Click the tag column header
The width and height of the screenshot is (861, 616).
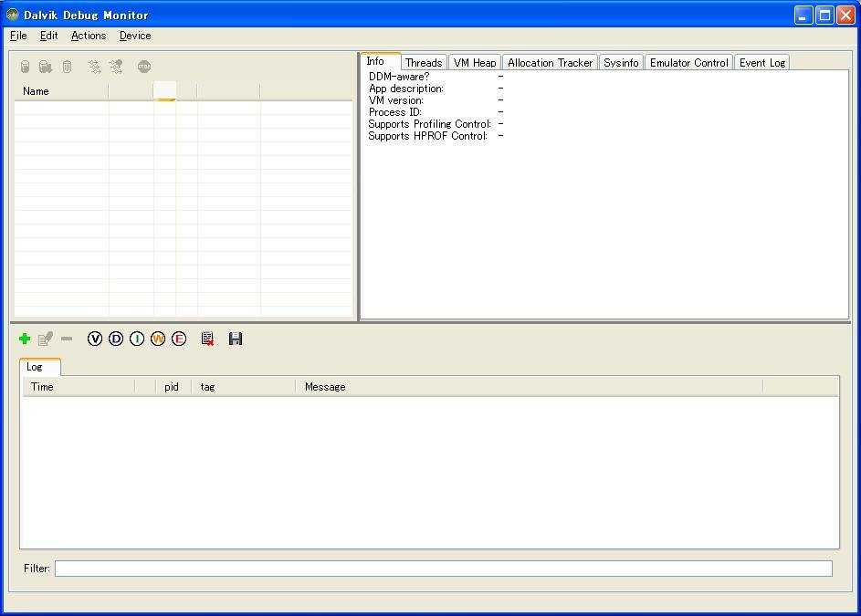(243, 387)
